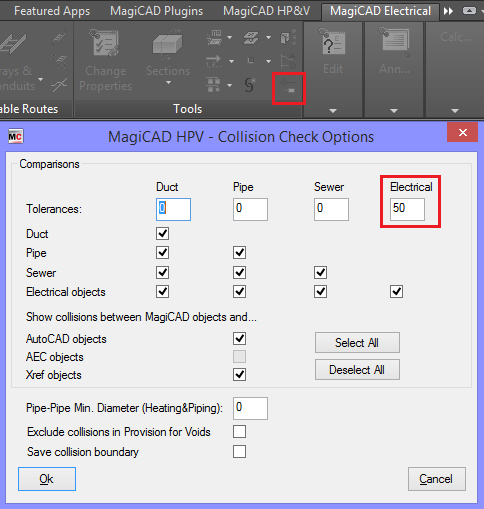The image size is (484, 509).
Task: Open the Change Properties tool
Action: [x=105, y=60]
